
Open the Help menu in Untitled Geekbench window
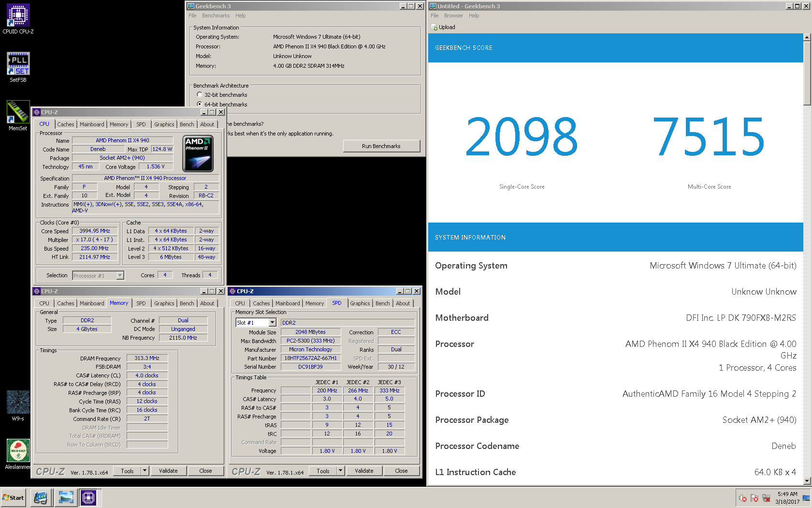tap(474, 15)
